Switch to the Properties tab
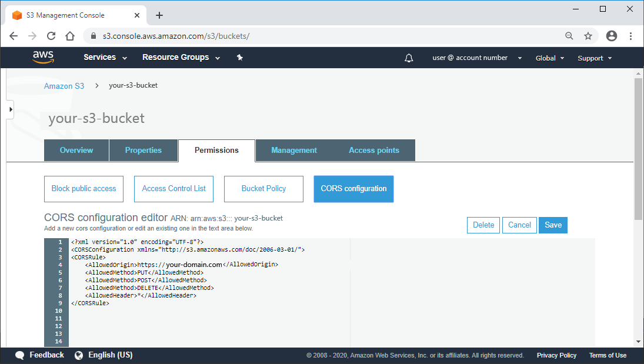The width and height of the screenshot is (644, 364). tap(144, 151)
